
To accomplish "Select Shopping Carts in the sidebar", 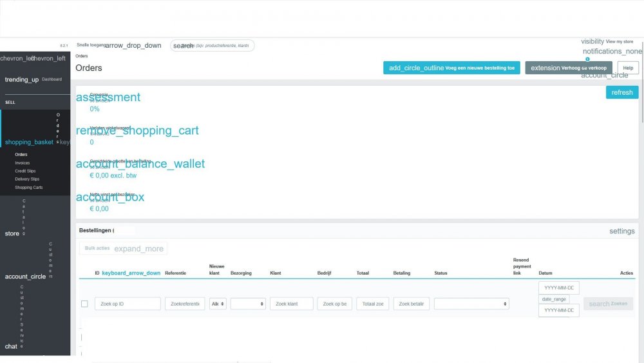I will pos(29,188).
